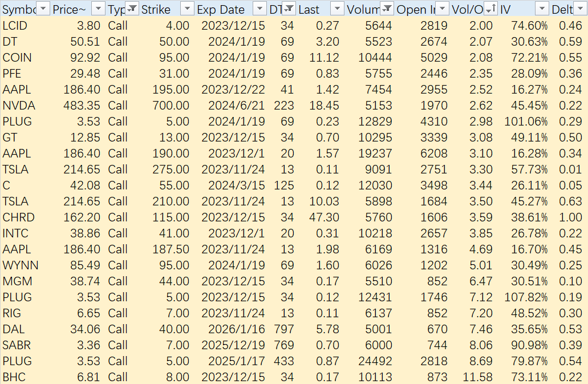Select the NVDA symbol cell

click(x=19, y=106)
